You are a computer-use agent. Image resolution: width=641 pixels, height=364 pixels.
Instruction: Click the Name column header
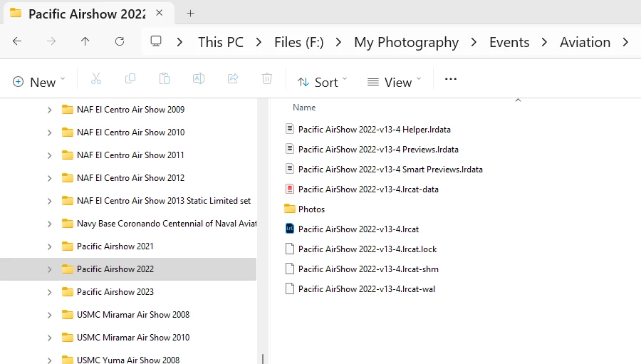304,108
